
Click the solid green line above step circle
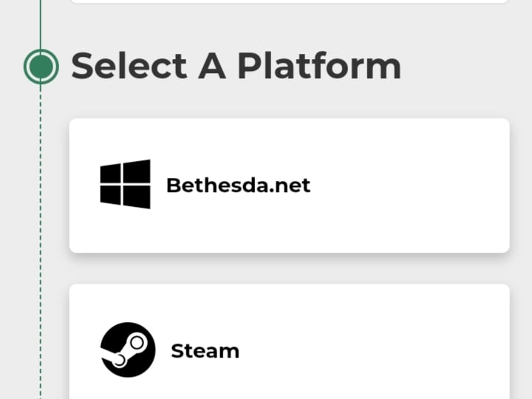41,24
